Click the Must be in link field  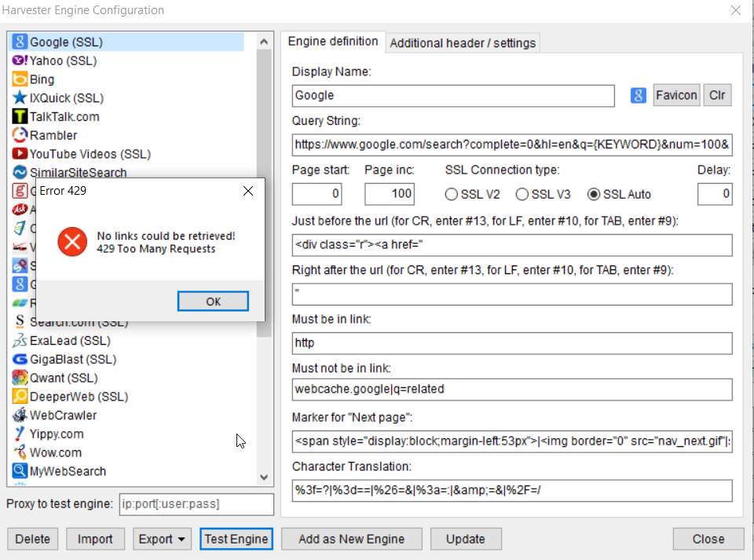coord(512,343)
